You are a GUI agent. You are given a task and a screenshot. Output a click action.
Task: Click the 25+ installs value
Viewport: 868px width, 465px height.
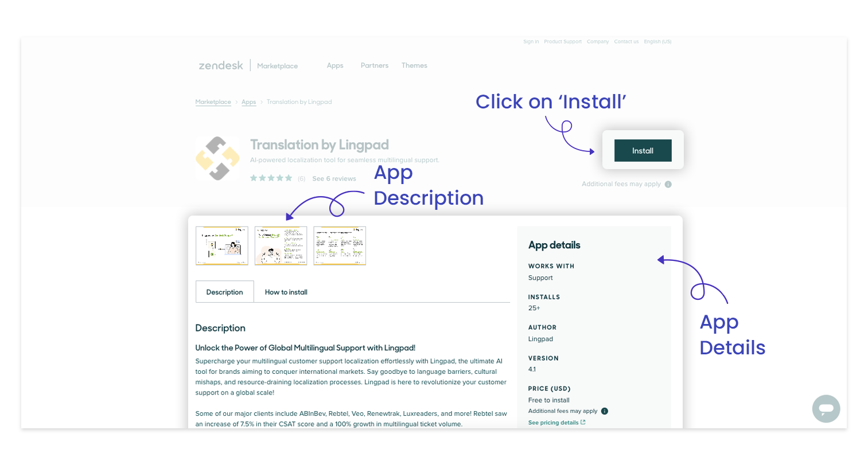[x=534, y=308]
